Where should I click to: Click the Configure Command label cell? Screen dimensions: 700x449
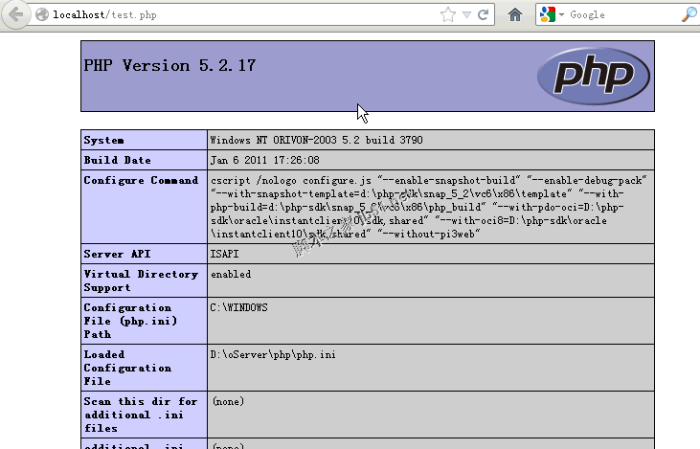(x=141, y=180)
